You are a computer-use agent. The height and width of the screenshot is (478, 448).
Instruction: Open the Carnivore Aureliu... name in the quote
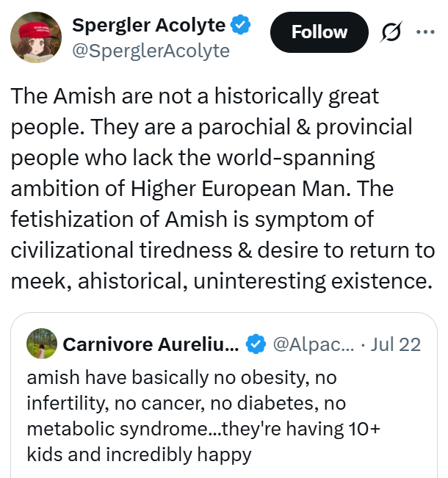[x=151, y=344]
